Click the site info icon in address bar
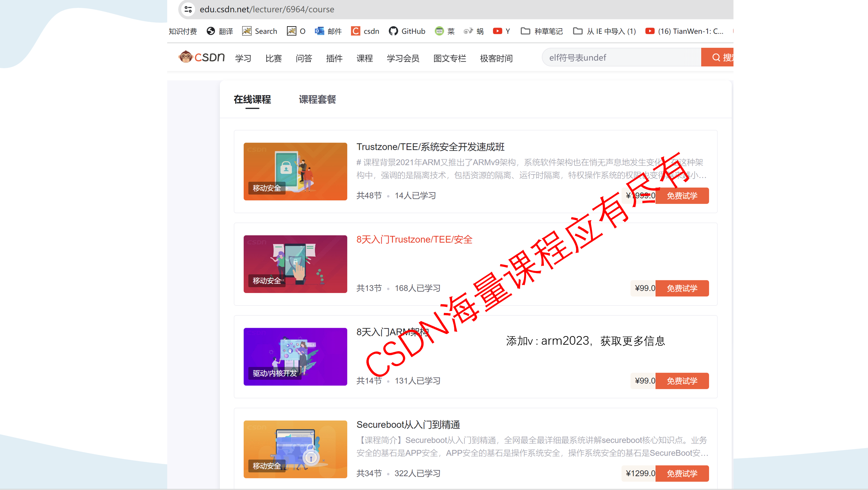Image resolution: width=868 pixels, height=490 pixels. (x=188, y=9)
